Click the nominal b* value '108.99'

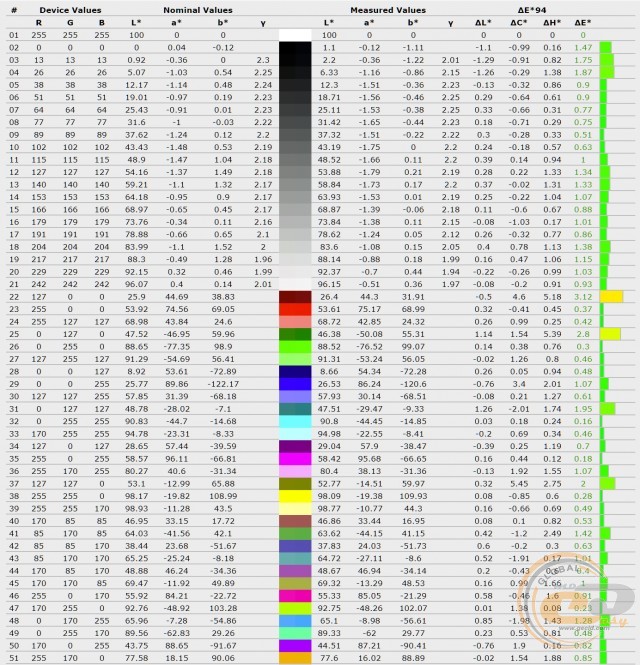223,496
